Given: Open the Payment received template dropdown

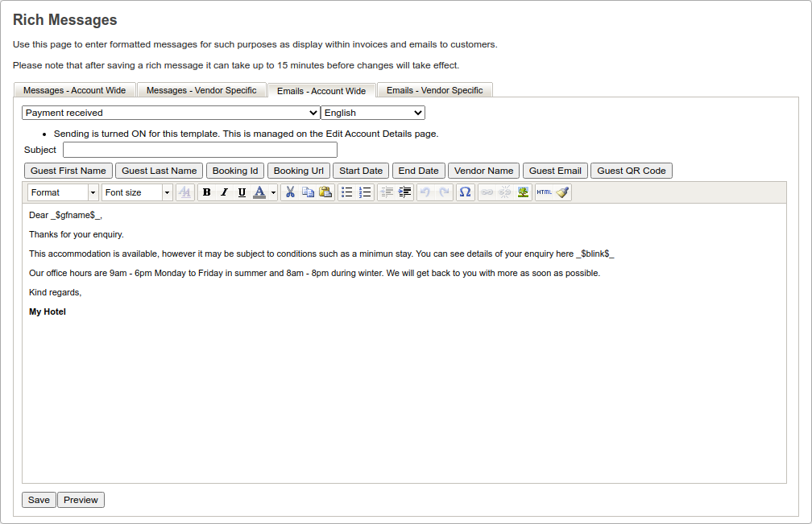Looking at the screenshot, I should point(171,113).
